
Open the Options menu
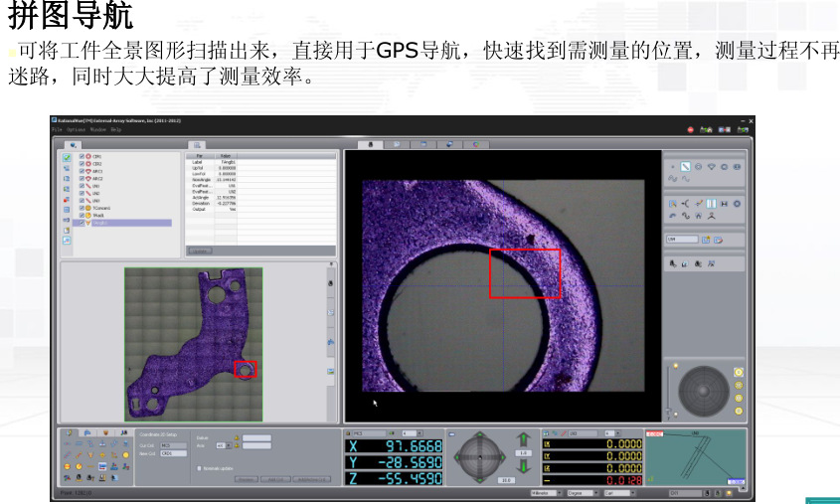[x=76, y=129]
